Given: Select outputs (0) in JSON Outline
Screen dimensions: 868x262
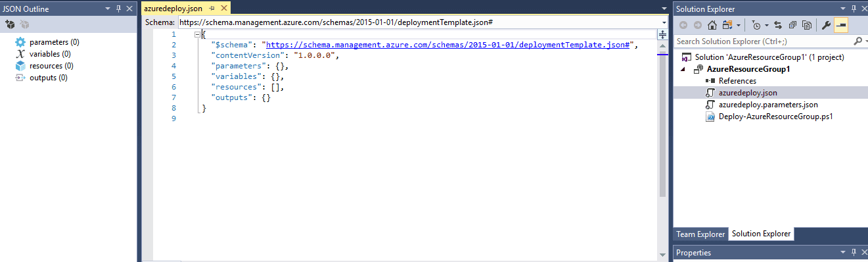Looking at the screenshot, I should tap(48, 78).
